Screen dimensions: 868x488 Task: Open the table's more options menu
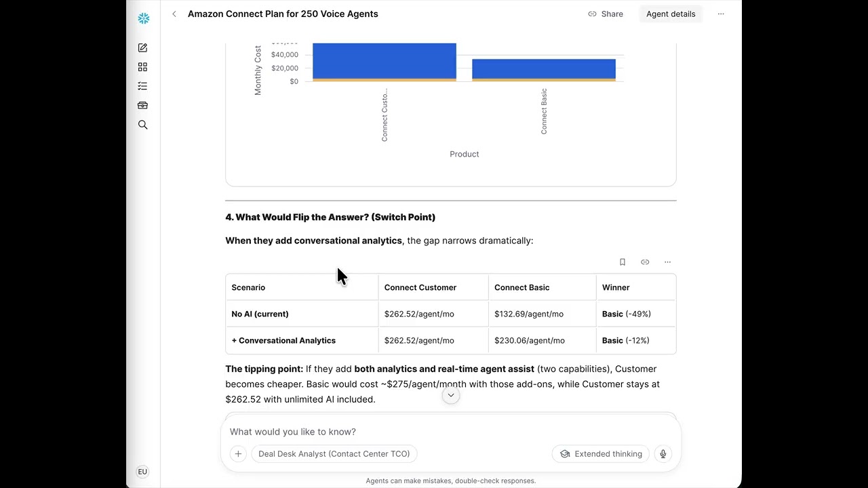pyautogui.click(x=667, y=262)
